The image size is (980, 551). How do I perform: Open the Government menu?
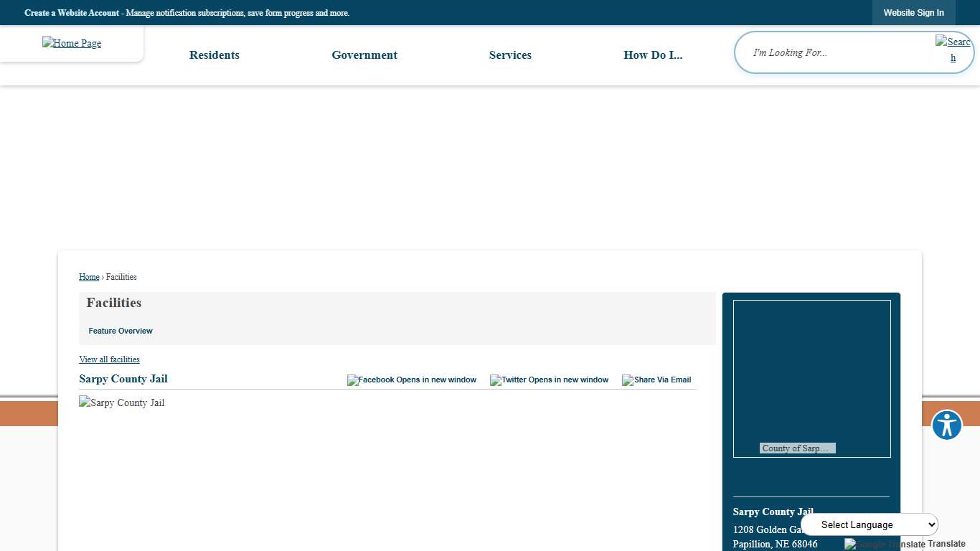pyautogui.click(x=364, y=55)
